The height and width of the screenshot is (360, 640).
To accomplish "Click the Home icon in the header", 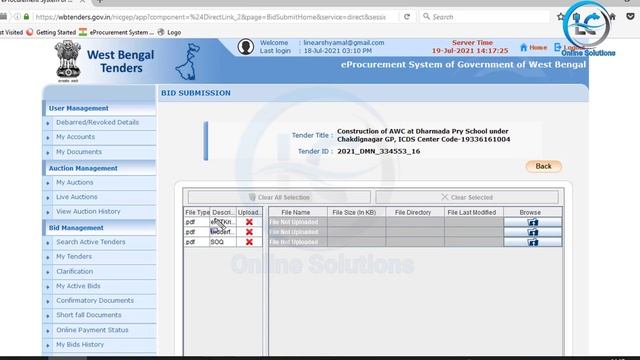I will coord(524,47).
